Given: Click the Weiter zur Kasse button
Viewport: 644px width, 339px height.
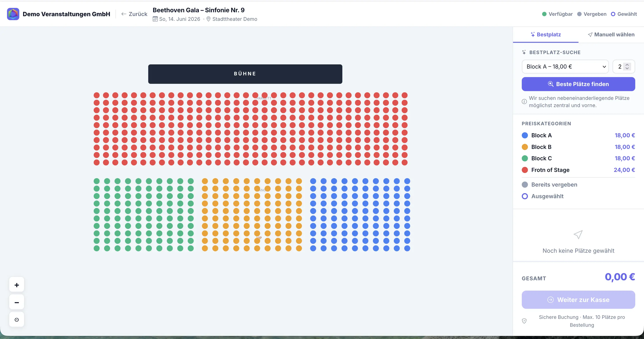Looking at the screenshot, I should click(578, 300).
